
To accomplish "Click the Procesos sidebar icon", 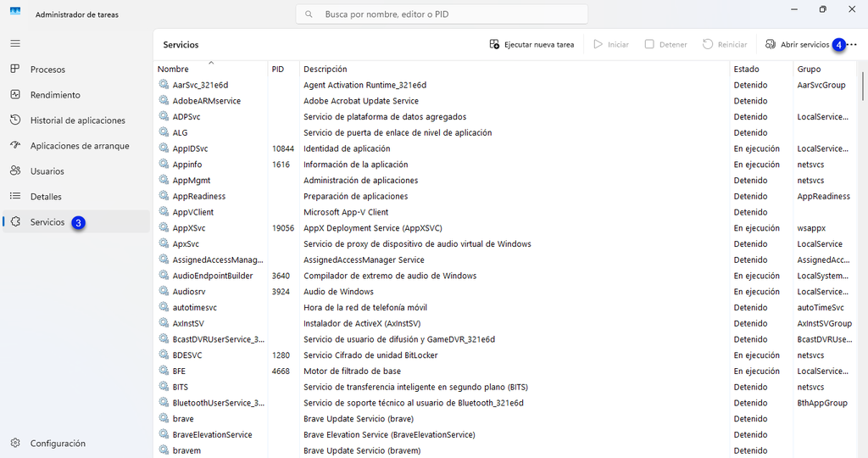I will (x=15, y=69).
